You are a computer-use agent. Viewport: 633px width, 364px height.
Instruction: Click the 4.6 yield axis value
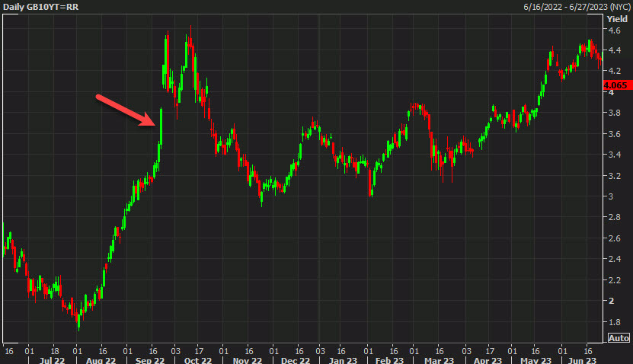[x=615, y=30]
